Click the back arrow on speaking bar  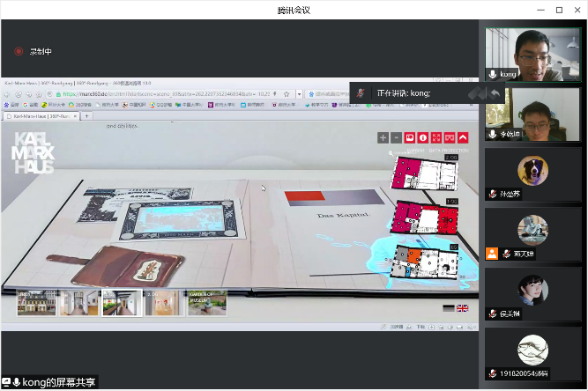point(495,92)
